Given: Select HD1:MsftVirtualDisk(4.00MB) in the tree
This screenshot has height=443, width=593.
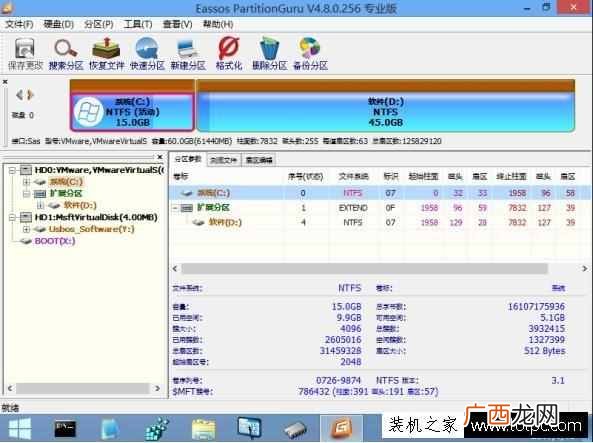Looking at the screenshot, I should pos(96,218).
